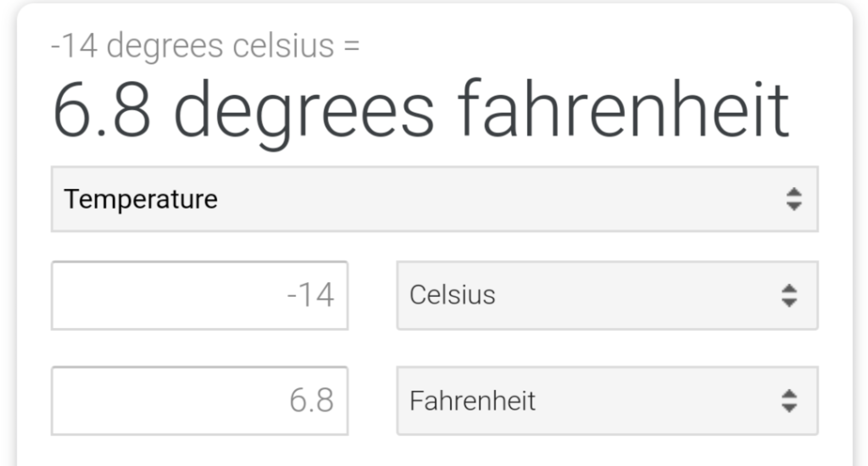Image resolution: width=868 pixels, height=466 pixels.
Task: Click the "-14 degrees celsius =" query text
Action: pyautogui.click(x=205, y=46)
